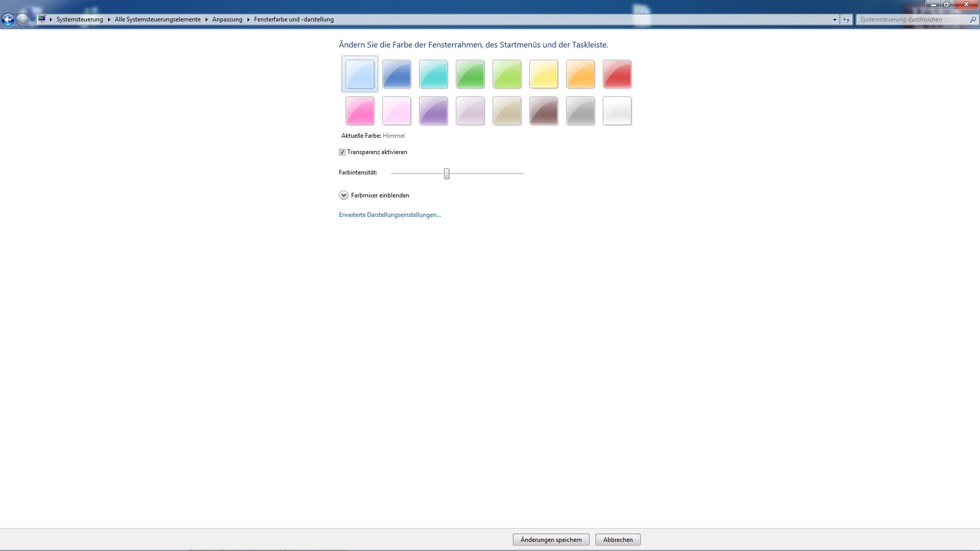Click the refresh button beside address bar
Screen dimensions: 980x551
(846, 19)
